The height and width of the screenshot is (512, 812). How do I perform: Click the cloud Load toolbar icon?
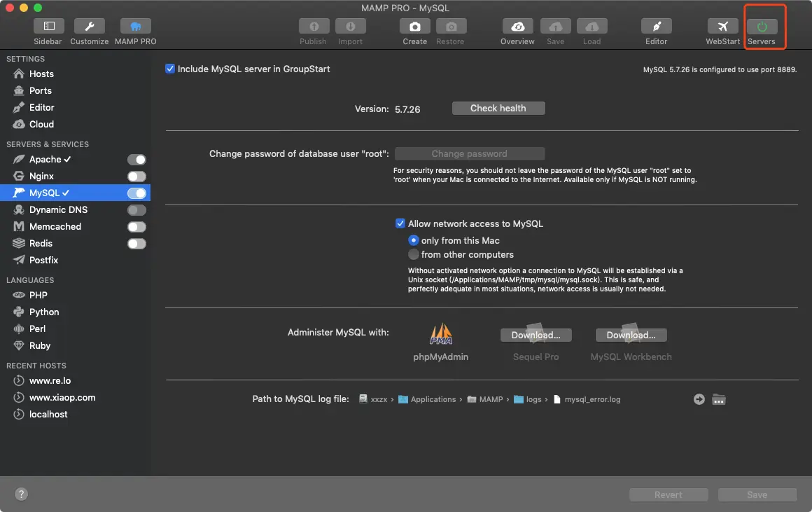592,26
